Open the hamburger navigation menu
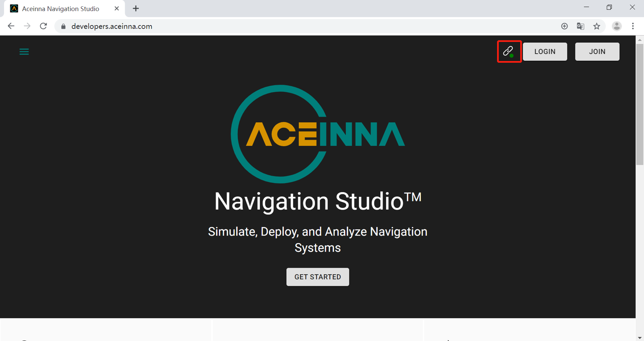 [24, 52]
